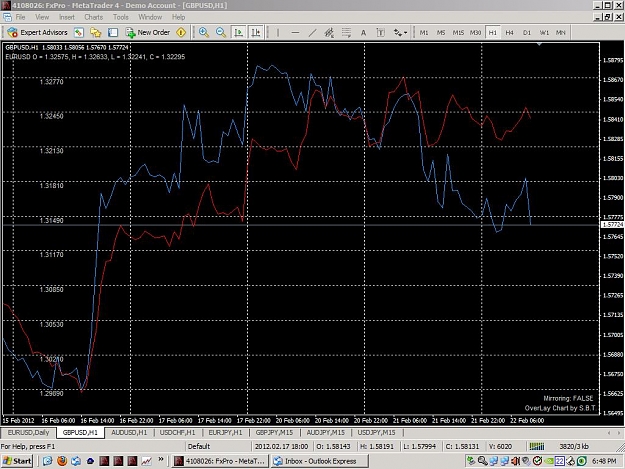Zoom in on the chart
This screenshot has height=469, width=625.
click(x=204, y=32)
